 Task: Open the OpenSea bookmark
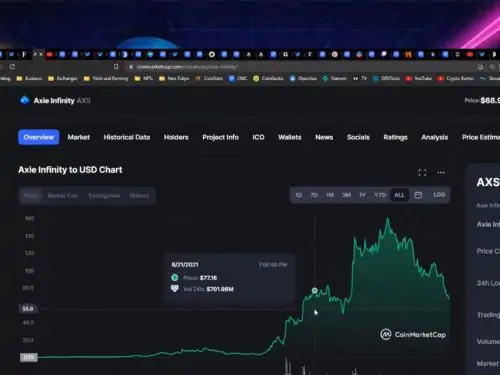point(303,78)
